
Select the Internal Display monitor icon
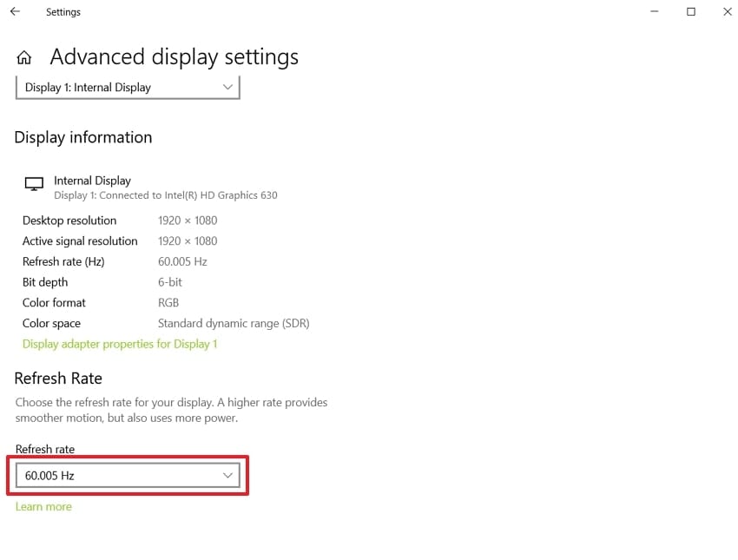(33, 182)
